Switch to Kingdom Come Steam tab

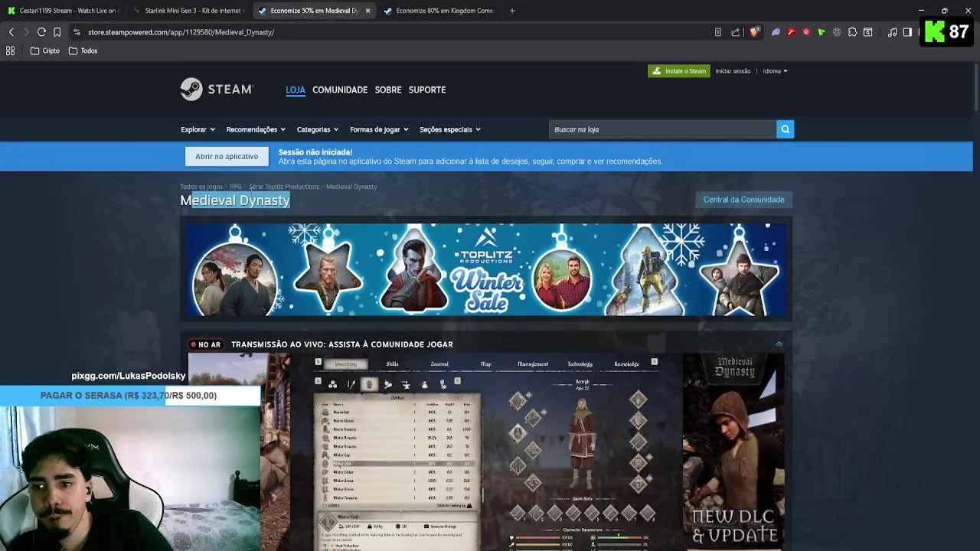point(438,11)
